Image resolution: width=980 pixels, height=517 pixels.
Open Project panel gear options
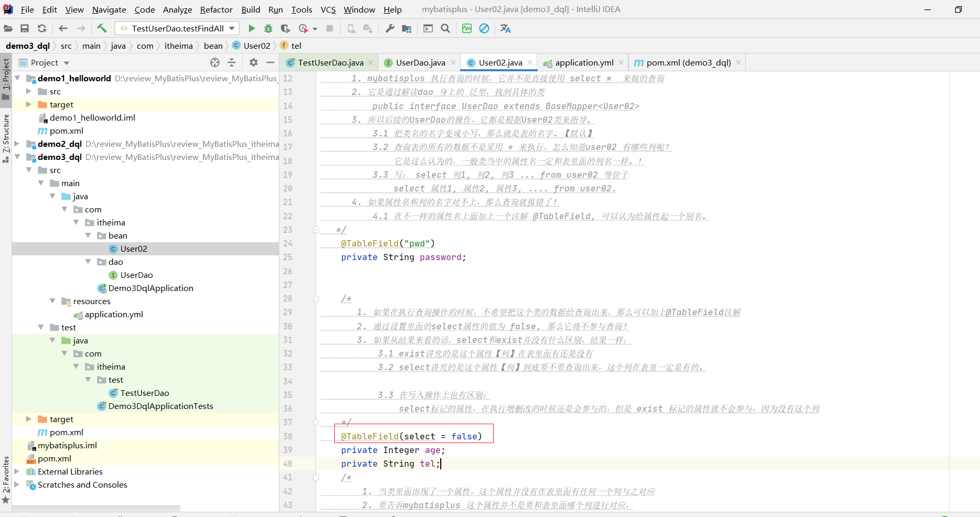(254, 62)
